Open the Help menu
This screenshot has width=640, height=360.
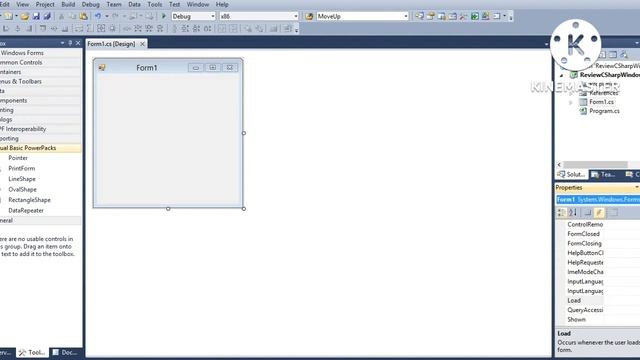tap(222, 4)
